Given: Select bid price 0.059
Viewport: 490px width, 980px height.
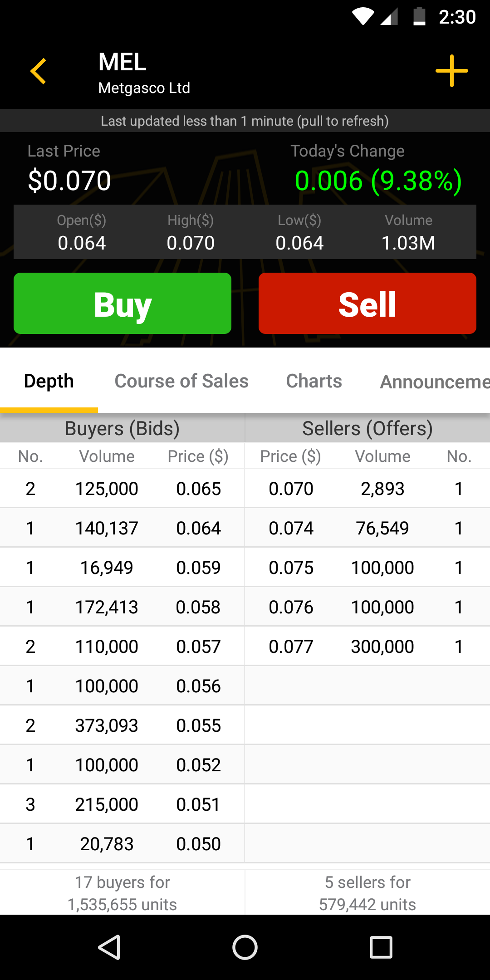Looking at the screenshot, I should click(199, 568).
